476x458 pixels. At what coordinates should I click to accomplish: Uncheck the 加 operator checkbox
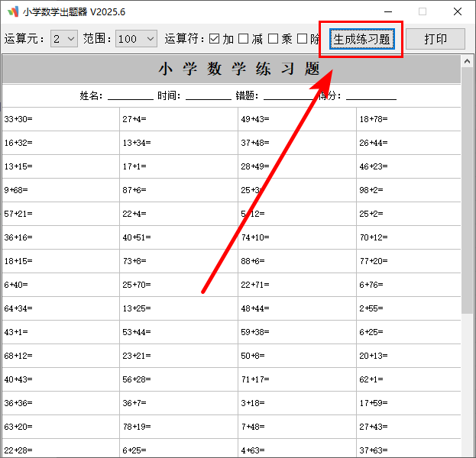tap(215, 39)
